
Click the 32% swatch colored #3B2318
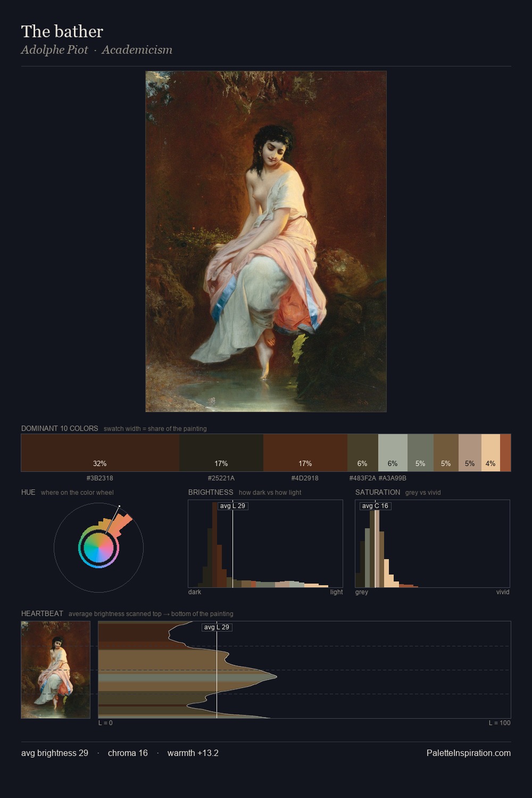[100, 453]
